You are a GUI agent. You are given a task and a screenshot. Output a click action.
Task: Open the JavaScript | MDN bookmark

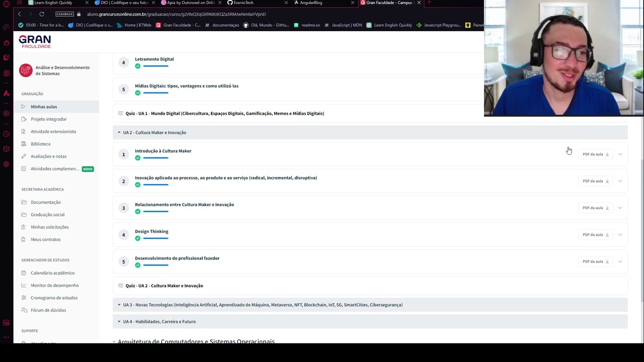(x=344, y=25)
